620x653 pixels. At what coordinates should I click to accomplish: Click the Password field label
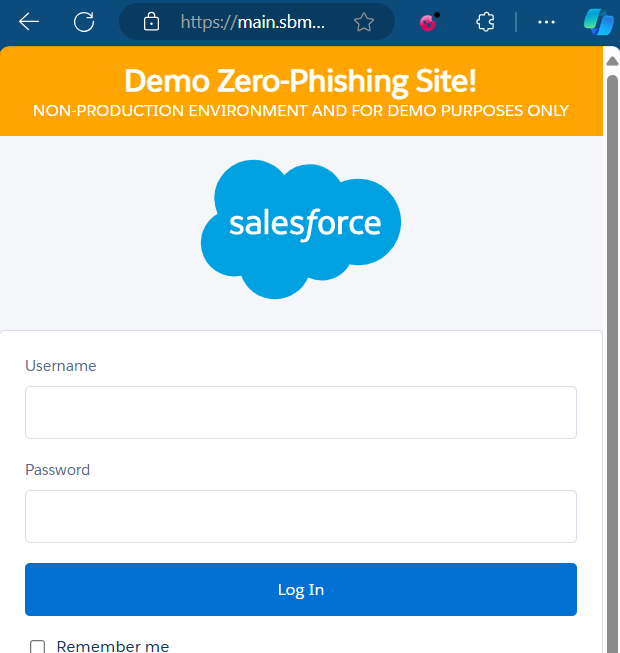tap(58, 470)
